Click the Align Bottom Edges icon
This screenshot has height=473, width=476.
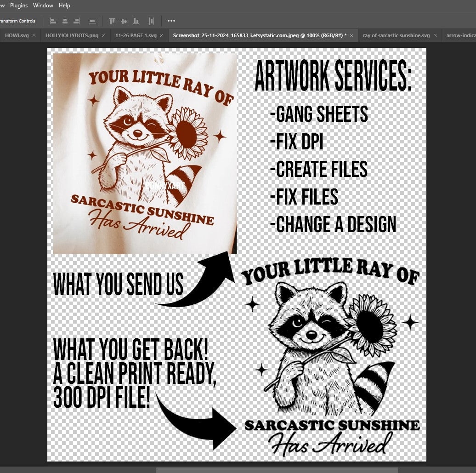point(136,21)
